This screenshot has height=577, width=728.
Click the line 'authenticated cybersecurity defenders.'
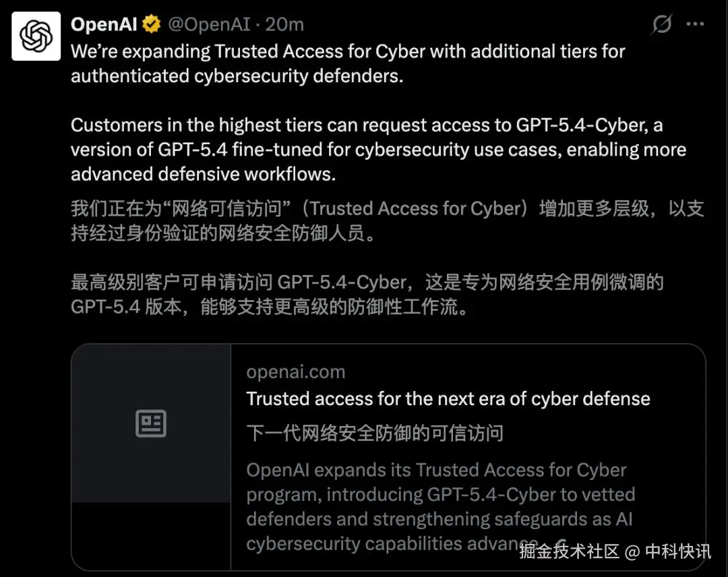point(236,75)
